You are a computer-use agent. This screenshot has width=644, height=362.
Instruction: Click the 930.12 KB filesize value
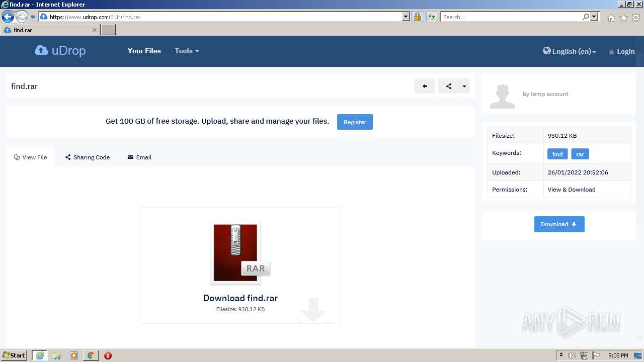pyautogui.click(x=562, y=136)
